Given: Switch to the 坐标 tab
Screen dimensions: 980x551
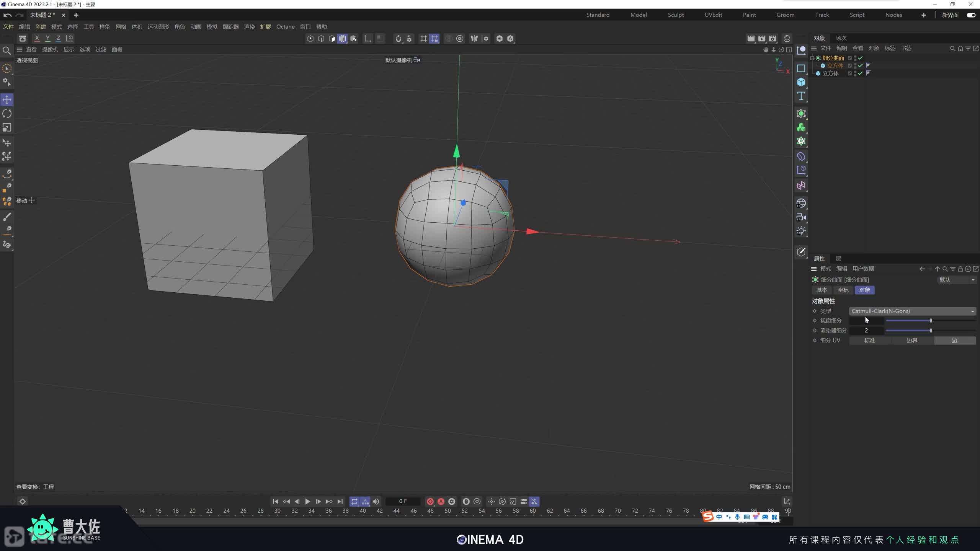Looking at the screenshot, I should pos(843,290).
